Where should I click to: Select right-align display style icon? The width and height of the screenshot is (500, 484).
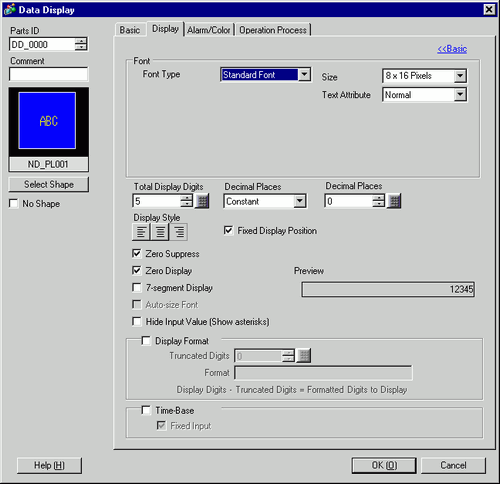179,232
